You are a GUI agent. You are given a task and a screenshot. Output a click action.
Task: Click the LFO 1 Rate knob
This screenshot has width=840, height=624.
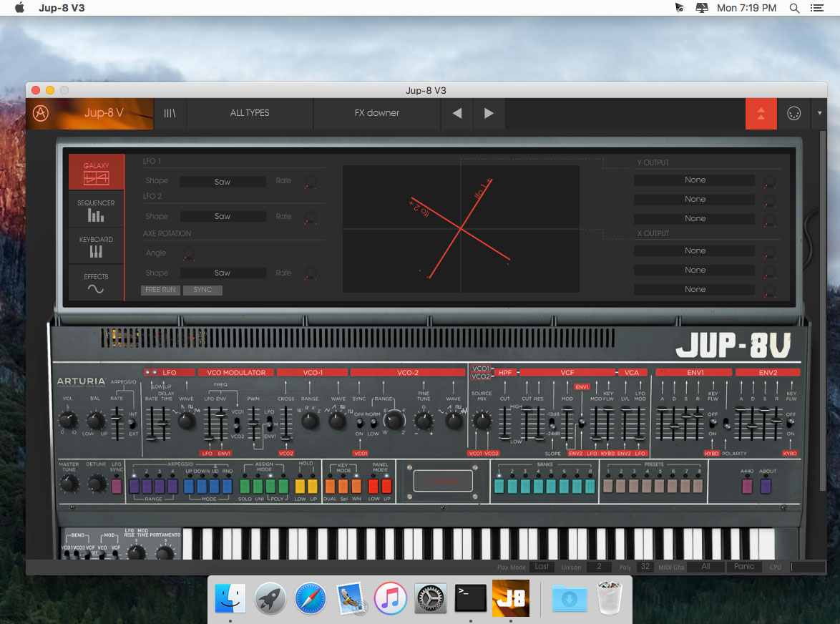click(x=311, y=182)
